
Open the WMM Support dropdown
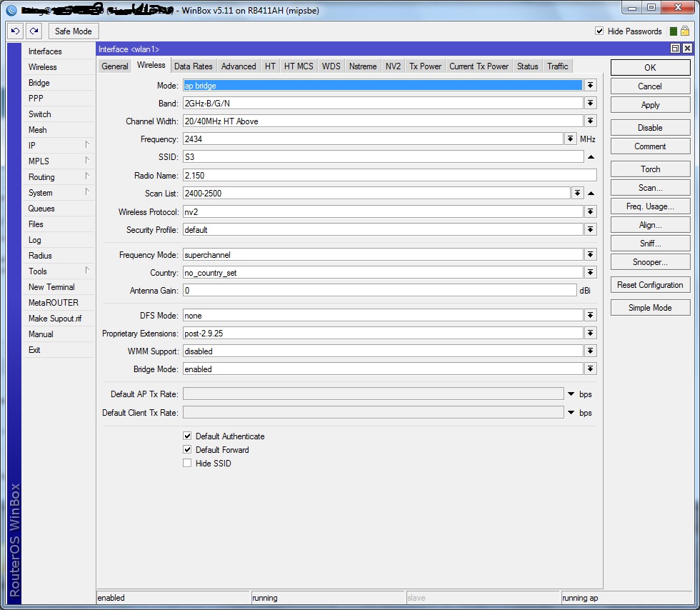pyautogui.click(x=591, y=351)
